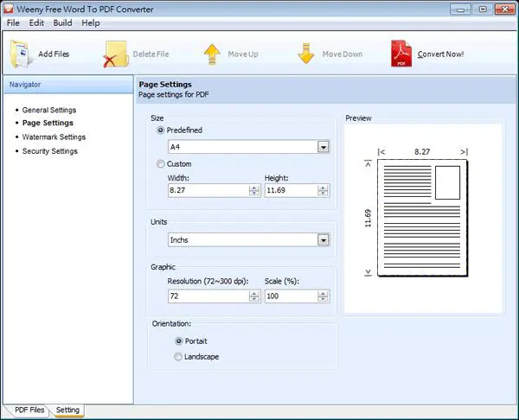Click the Move Up arrow icon
519x420 pixels.
212,54
